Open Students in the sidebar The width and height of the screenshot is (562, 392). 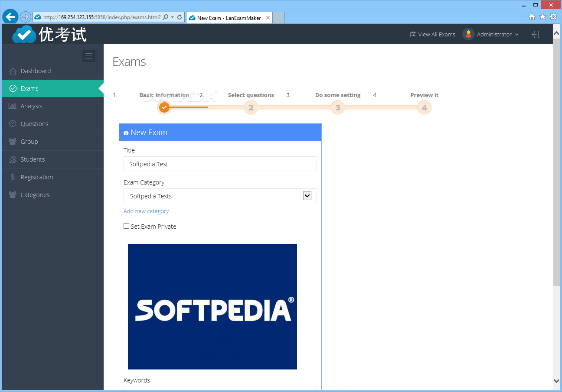click(52, 159)
